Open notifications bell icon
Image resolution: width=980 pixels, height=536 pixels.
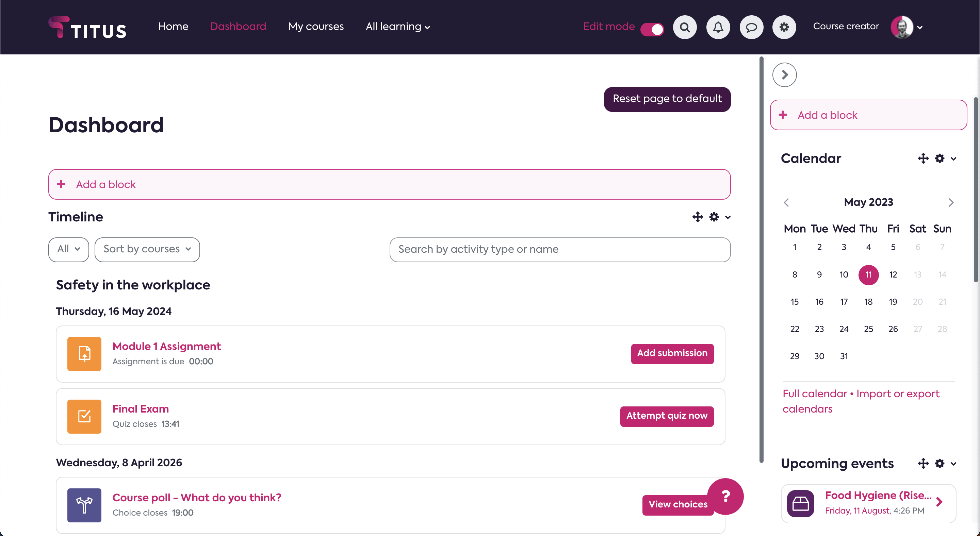point(718,27)
